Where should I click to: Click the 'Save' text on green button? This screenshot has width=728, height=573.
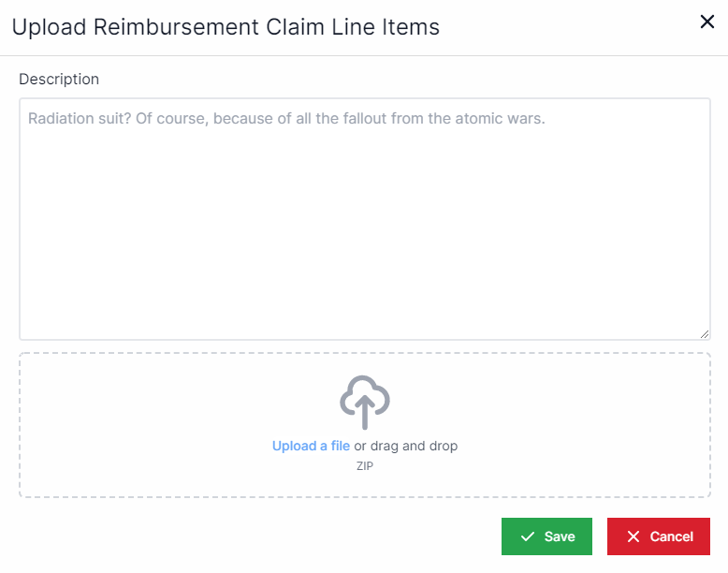(560, 536)
